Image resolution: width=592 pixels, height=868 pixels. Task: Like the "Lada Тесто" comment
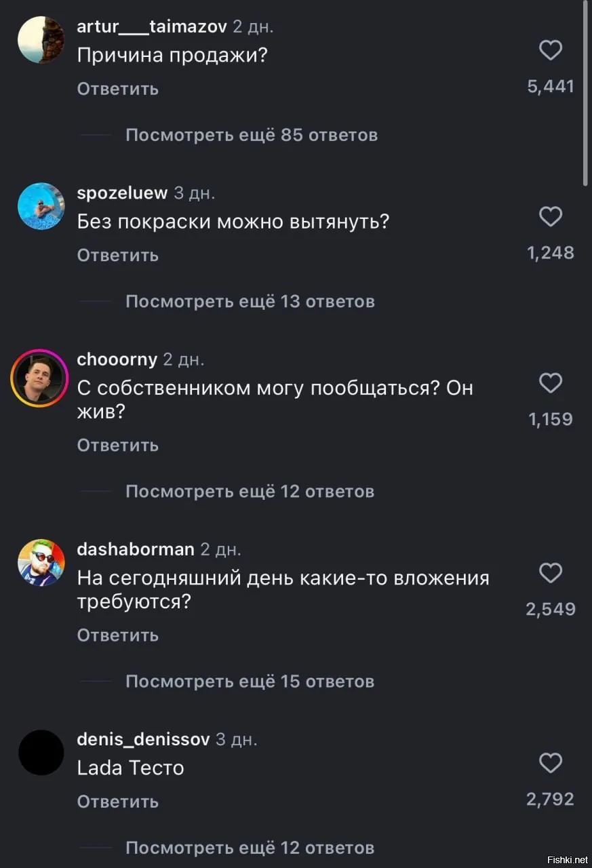click(550, 763)
